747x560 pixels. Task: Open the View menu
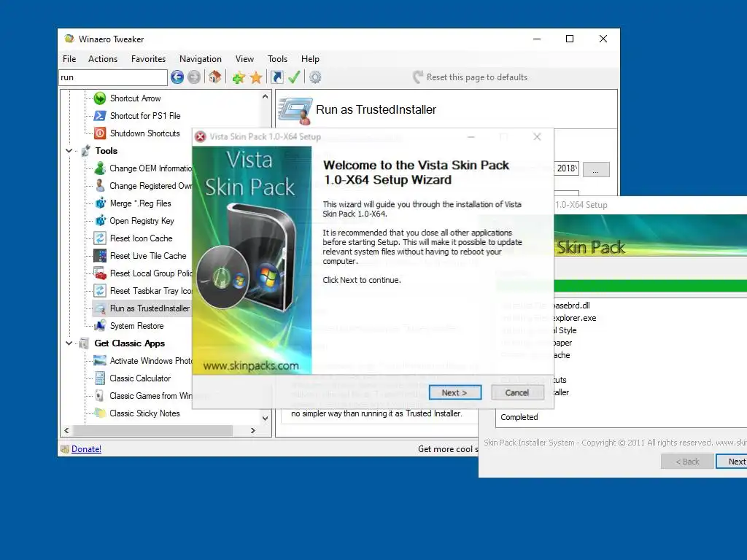244,58
